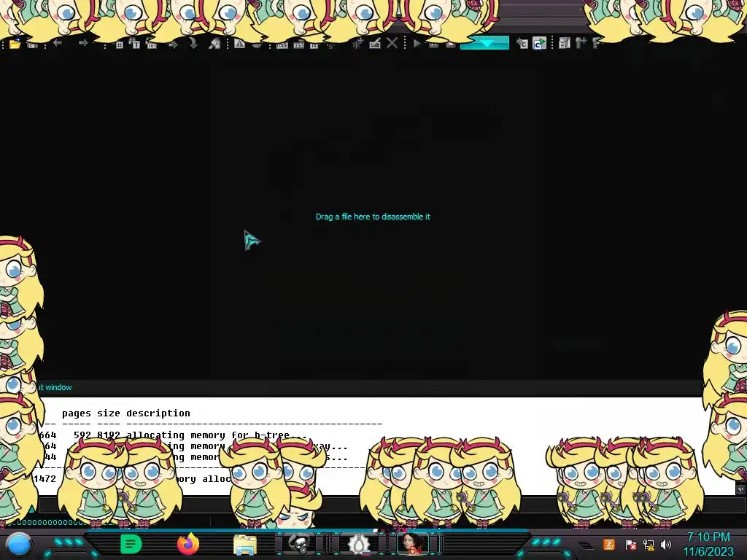Screen dimensions: 747x560
Task: Click the arrow C toolbar icon
Action: click(x=522, y=44)
